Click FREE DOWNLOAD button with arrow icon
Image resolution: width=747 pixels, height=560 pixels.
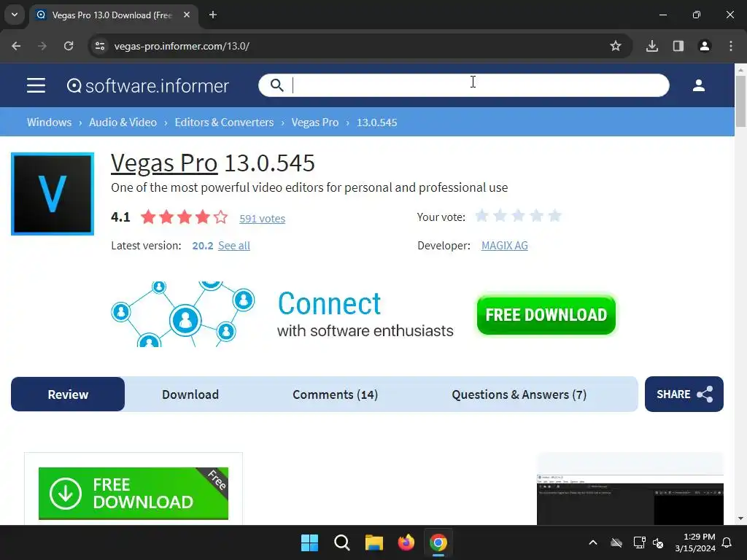[133, 494]
